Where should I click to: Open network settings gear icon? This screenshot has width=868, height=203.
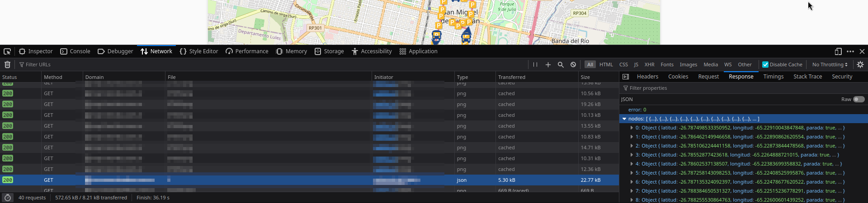(860, 65)
